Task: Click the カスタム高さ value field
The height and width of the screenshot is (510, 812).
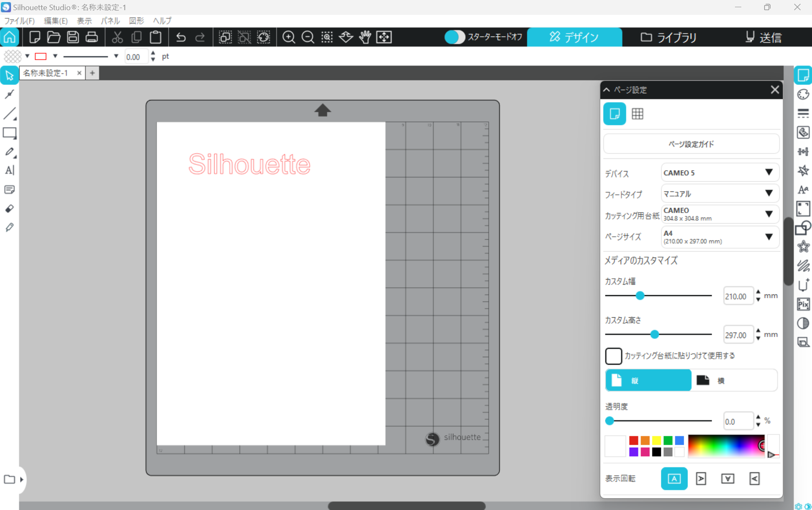Action: (x=738, y=335)
